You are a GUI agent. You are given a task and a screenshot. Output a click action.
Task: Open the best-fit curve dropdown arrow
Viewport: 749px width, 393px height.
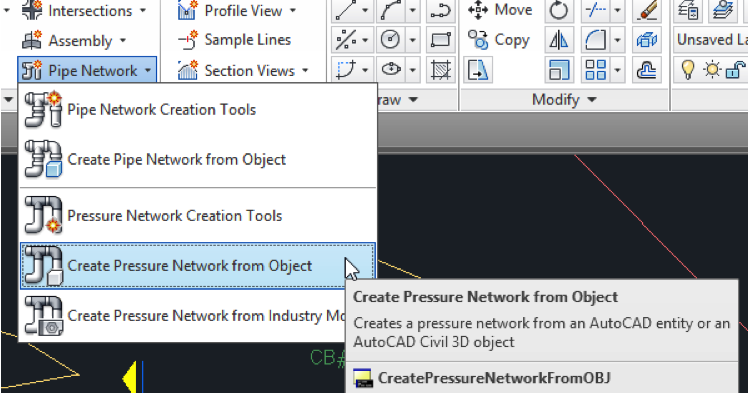tap(365, 70)
